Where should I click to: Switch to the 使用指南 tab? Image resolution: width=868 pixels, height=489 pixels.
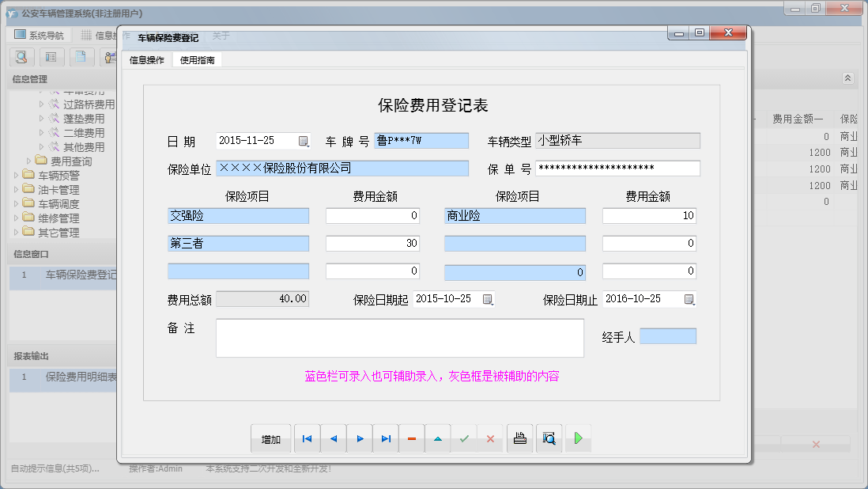coord(198,59)
